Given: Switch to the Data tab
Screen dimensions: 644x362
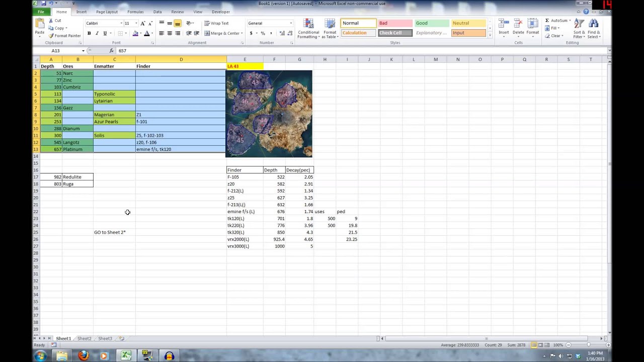Looking at the screenshot, I should 157,12.
